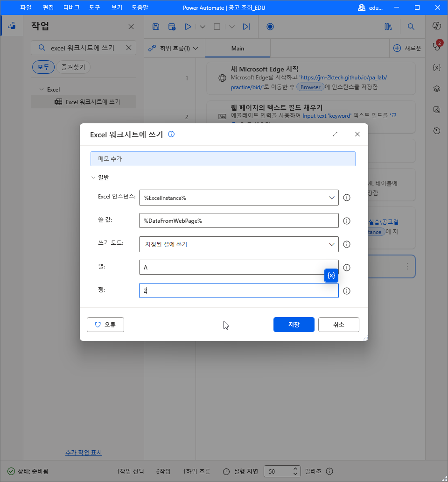Click the Recorder circle icon
The width and height of the screenshot is (448, 482).
click(270, 27)
